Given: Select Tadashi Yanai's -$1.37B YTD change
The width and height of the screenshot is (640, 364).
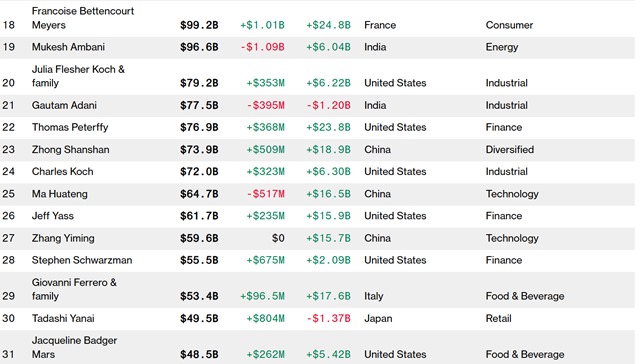Looking at the screenshot, I should pyautogui.click(x=329, y=318).
